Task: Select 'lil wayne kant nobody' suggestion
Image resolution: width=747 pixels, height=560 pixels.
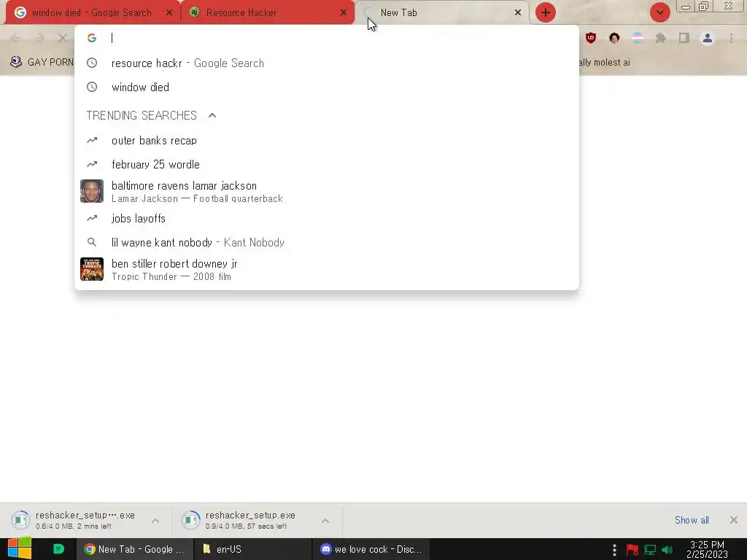Action: (x=327, y=242)
